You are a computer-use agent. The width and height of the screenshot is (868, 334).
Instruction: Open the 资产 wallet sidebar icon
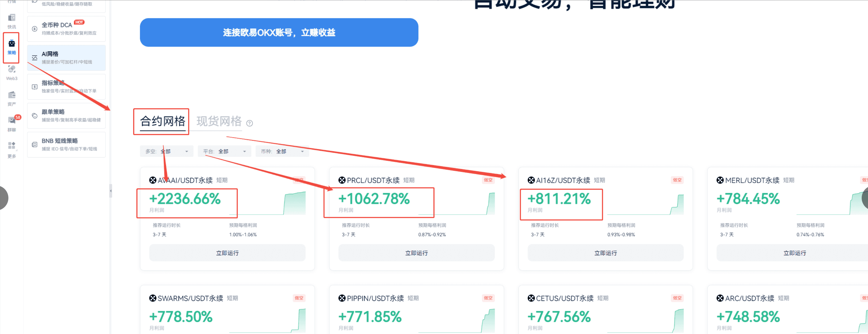tap(12, 95)
